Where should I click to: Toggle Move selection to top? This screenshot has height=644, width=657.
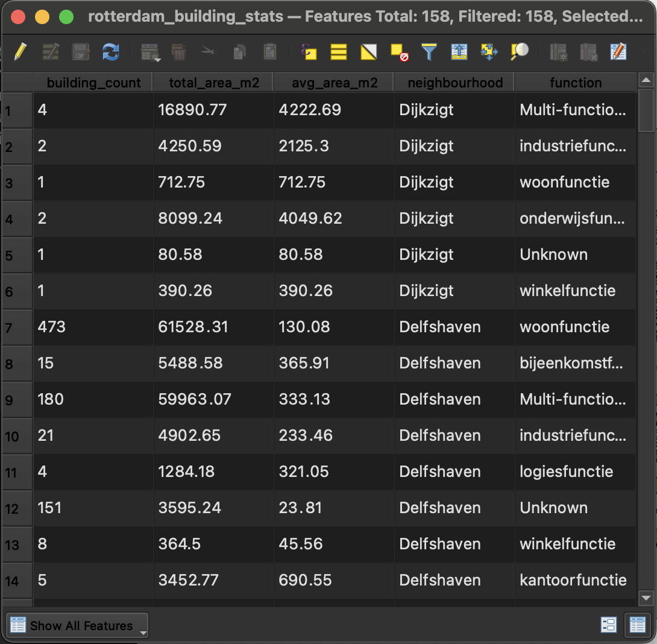(x=459, y=52)
